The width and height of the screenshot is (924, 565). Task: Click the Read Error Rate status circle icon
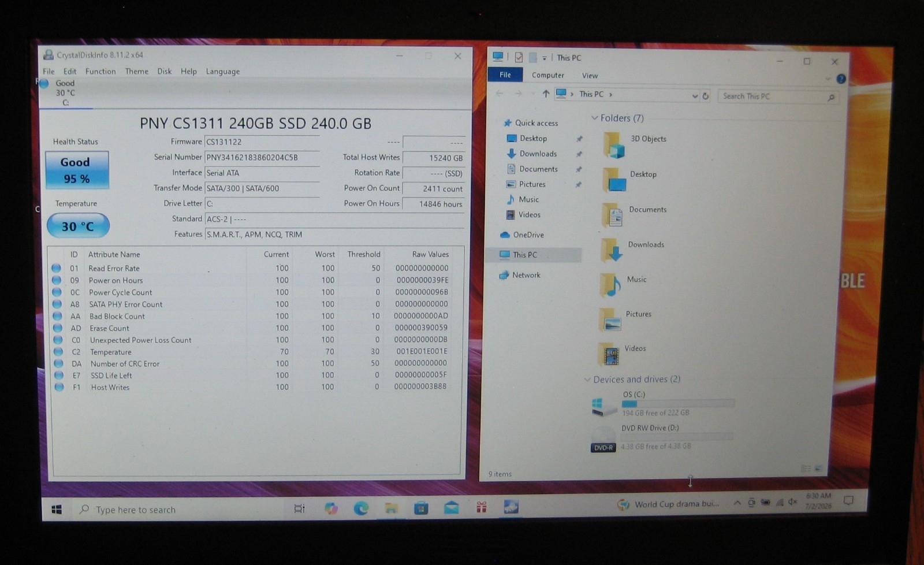(57, 268)
